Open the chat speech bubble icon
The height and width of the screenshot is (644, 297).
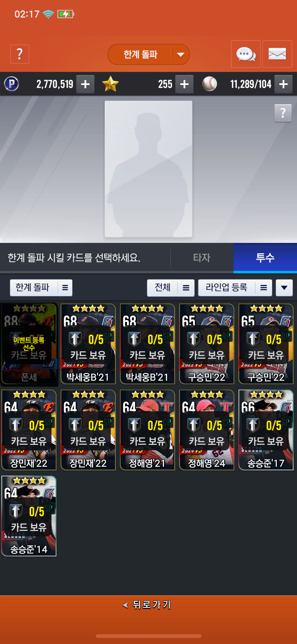coord(246,54)
